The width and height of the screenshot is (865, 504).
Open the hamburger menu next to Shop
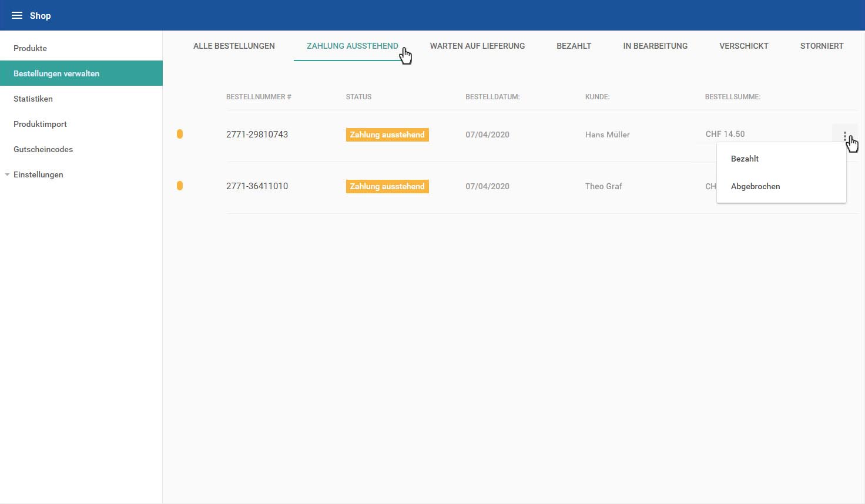[17, 15]
